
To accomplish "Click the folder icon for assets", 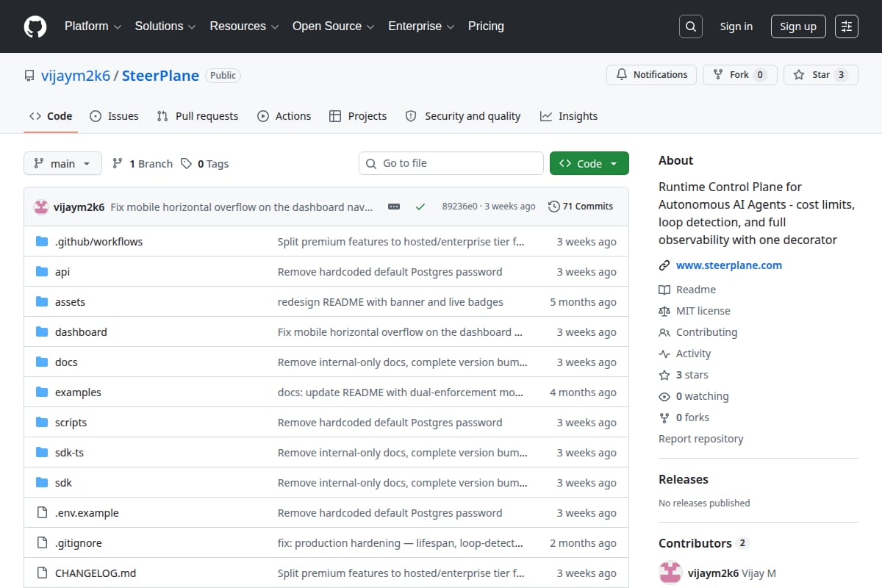I will point(42,302).
